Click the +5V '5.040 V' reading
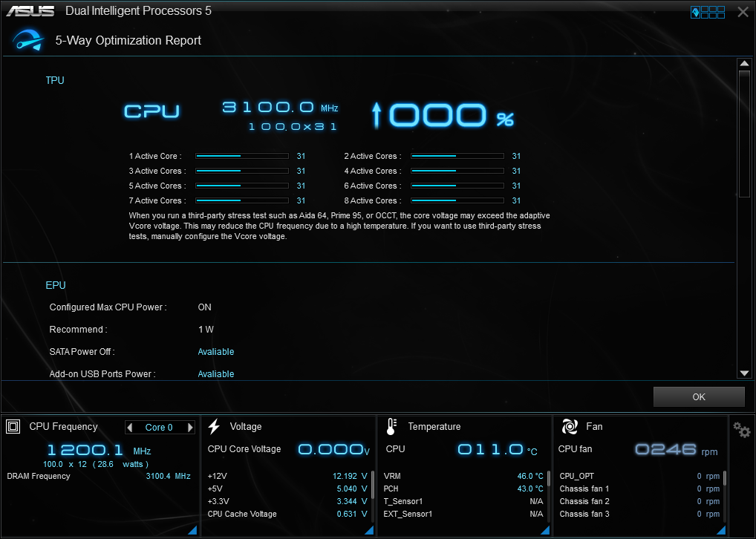The width and height of the screenshot is (756, 539). click(352, 489)
